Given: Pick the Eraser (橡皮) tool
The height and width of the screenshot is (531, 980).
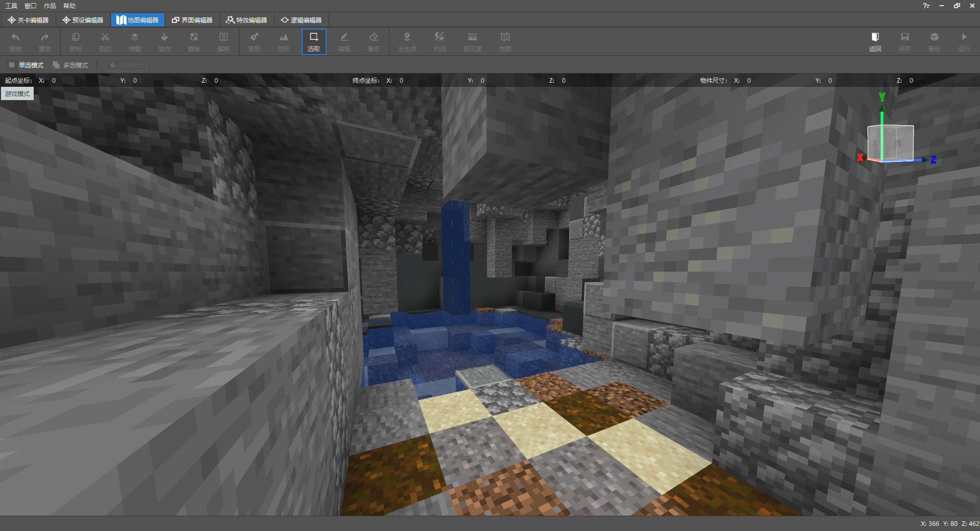Looking at the screenshot, I should tap(374, 41).
